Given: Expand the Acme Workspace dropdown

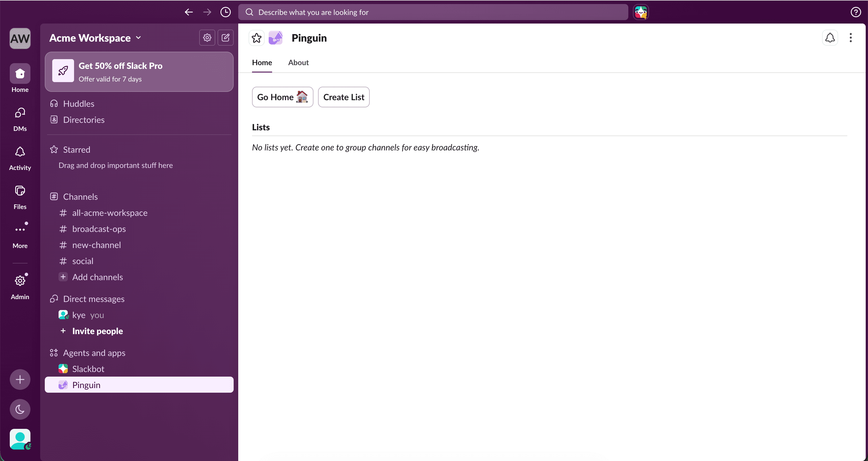Looking at the screenshot, I should click(95, 38).
